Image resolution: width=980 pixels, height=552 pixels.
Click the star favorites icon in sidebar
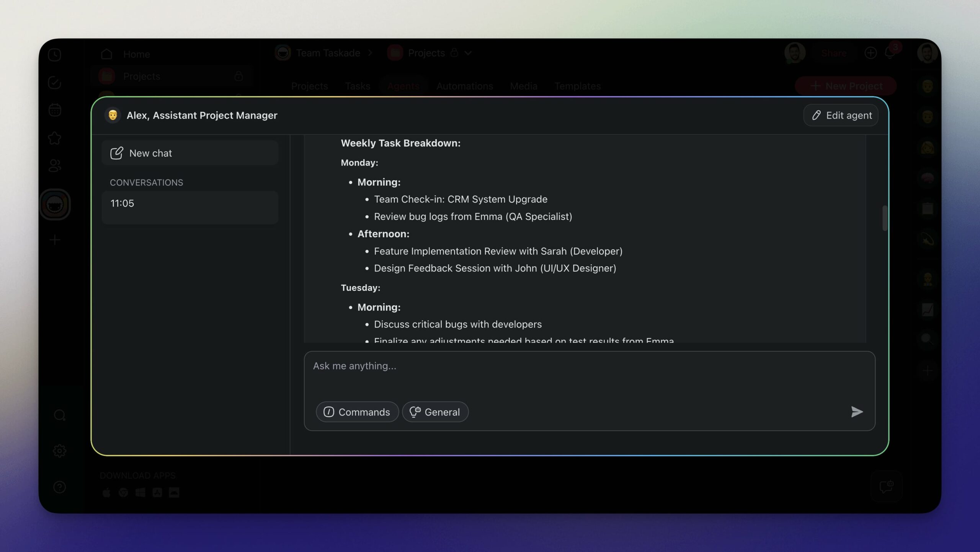click(x=55, y=138)
